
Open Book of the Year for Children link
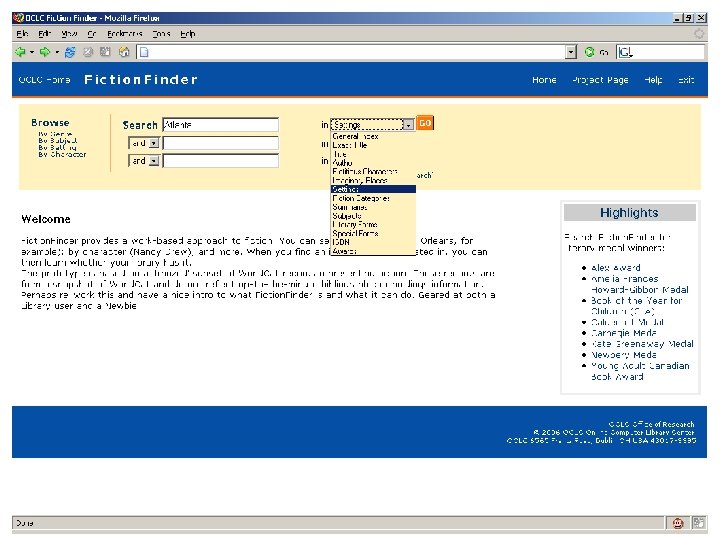point(636,306)
